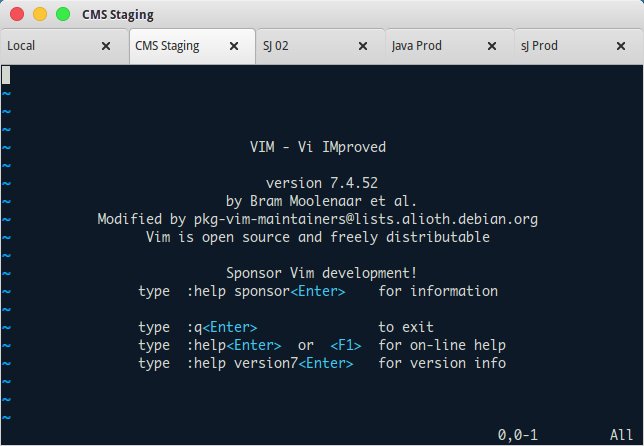Image resolution: width=644 pixels, height=446 pixels.
Task: Click the 'VIM - Vi IMproved' heading text
Action: pos(318,147)
